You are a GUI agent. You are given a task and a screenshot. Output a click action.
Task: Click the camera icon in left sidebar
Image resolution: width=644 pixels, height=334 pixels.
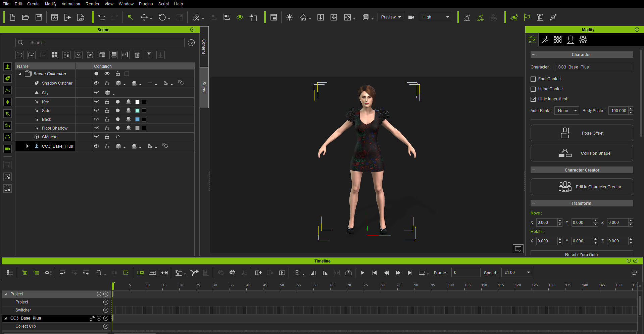7,149
